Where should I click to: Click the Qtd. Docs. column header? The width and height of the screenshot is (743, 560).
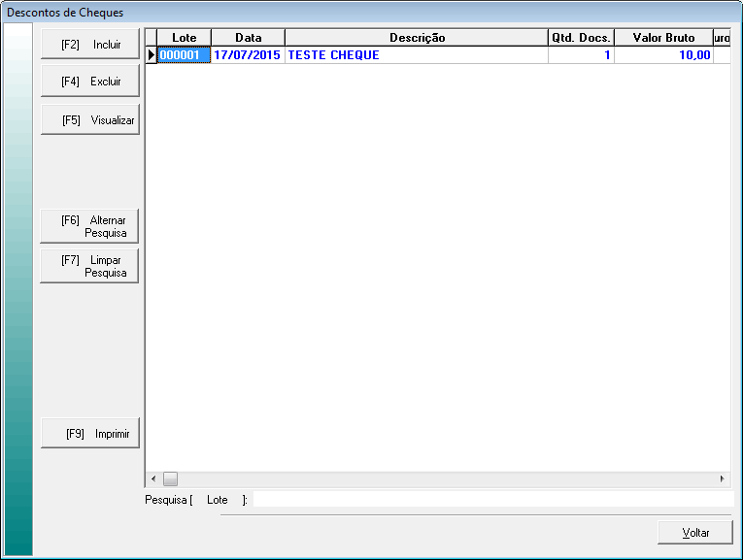(581, 38)
